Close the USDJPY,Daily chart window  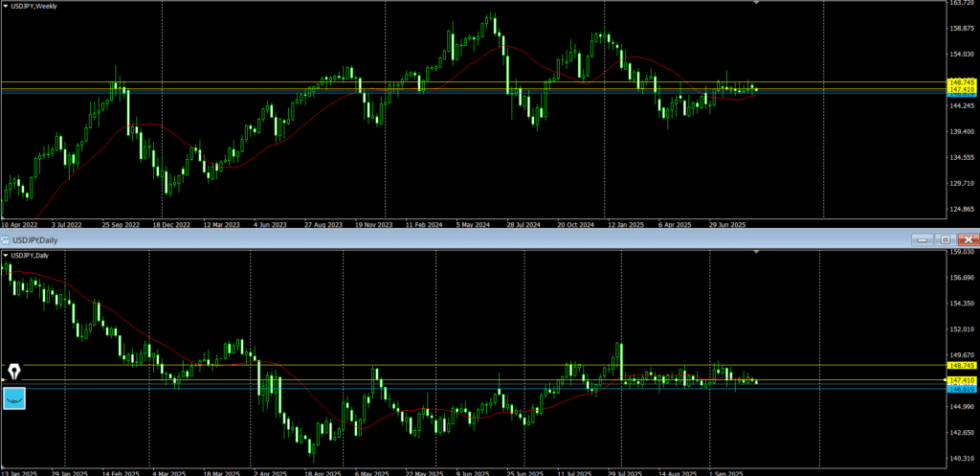tap(969, 238)
